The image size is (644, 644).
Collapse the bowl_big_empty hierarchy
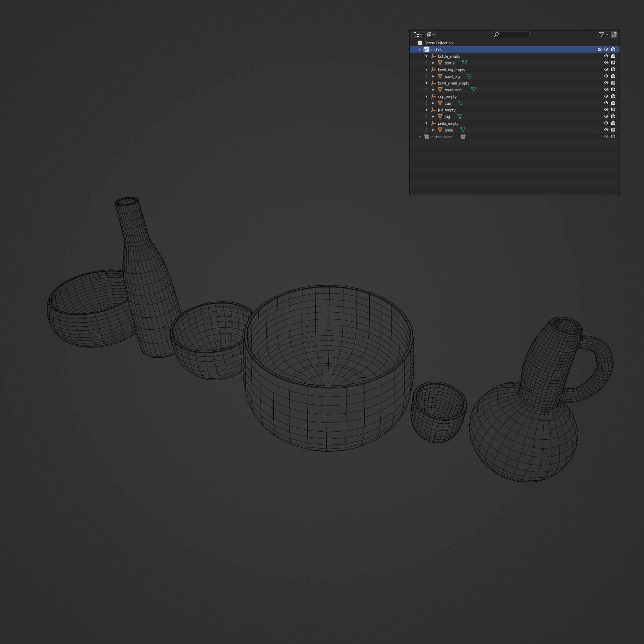(427, 69)
